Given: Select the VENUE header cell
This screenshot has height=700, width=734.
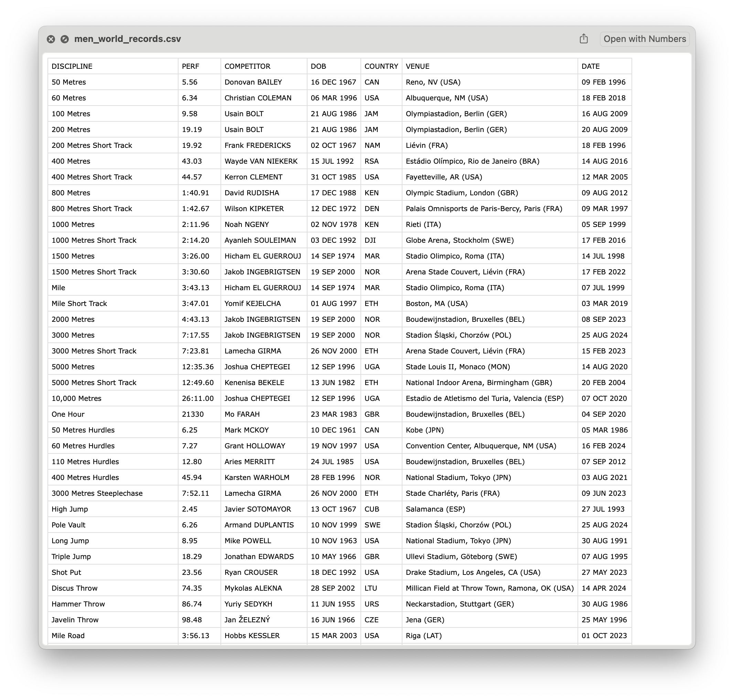Looking at the screenshot, I should coord(489,66).
